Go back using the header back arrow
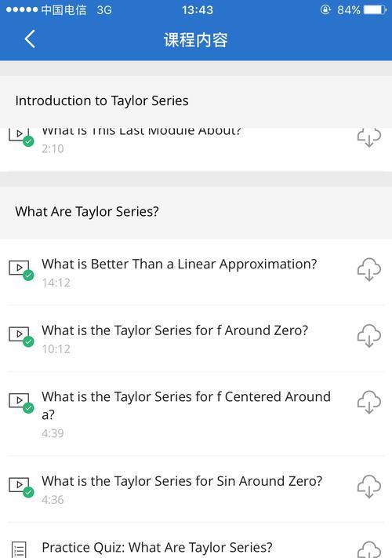392x558 pixels. pos(30,38)
